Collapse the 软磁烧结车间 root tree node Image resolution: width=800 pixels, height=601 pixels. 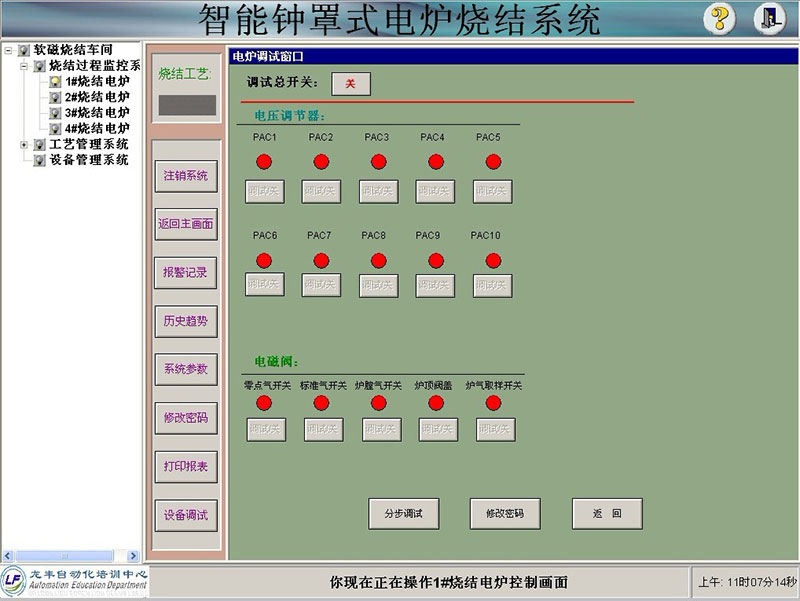coord(8,50)
